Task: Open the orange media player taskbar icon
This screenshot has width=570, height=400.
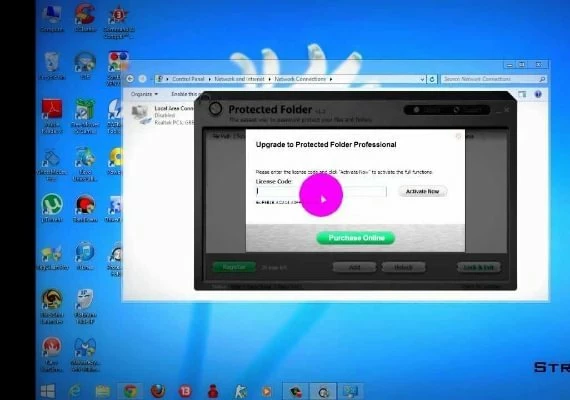Action: tap(266, 392)
